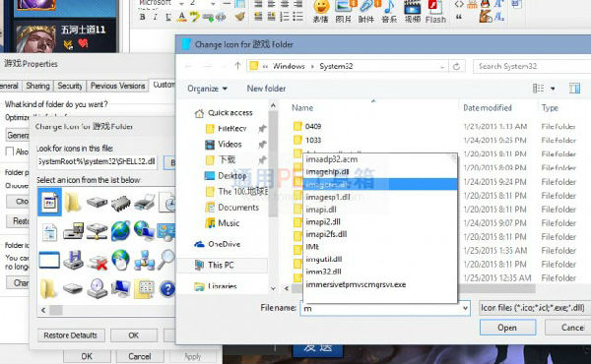Choose the blue question mark help icon

(167, 289)
